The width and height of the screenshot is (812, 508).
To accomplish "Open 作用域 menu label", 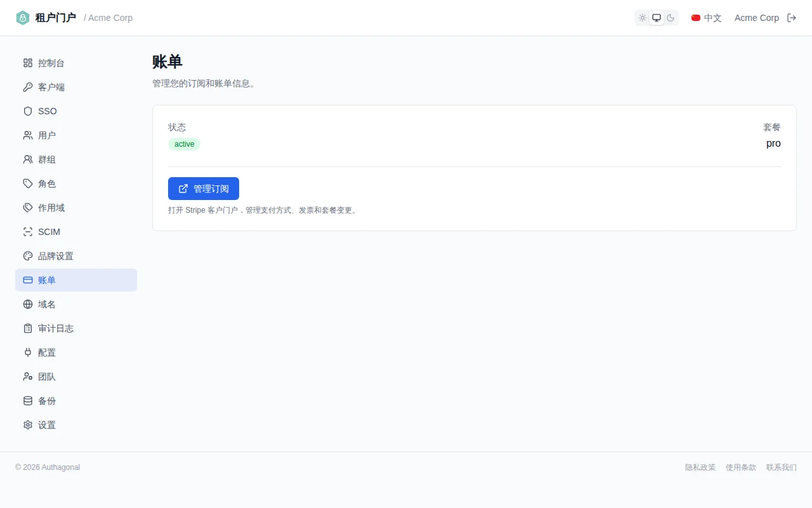I will point(51,208).
